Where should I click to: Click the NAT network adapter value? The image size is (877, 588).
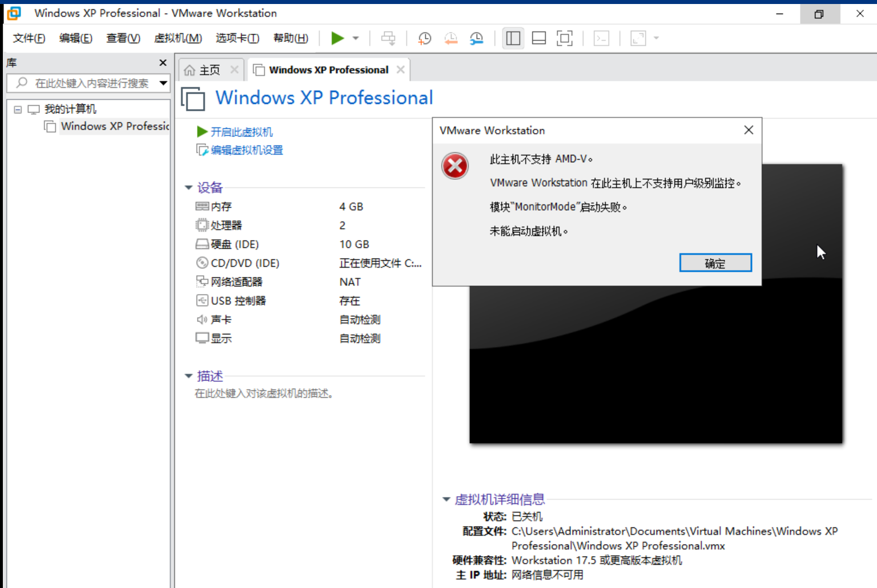pos(350,282)
